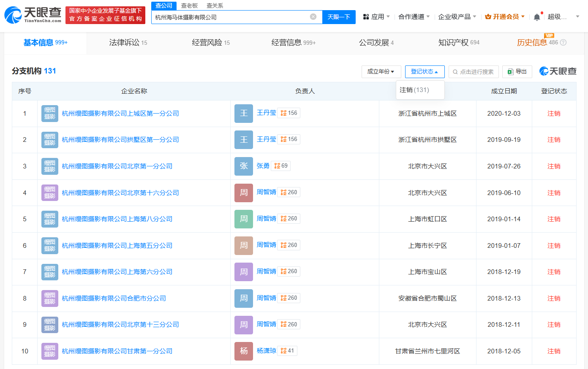Click the 导出 export button
Screen dimensions: 588x369
517,72
